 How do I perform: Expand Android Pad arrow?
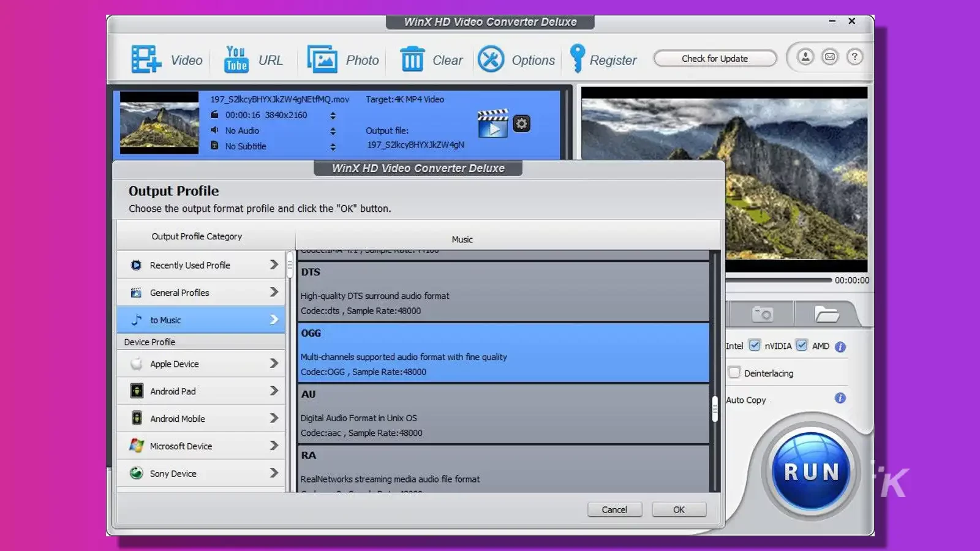point(274,391)
